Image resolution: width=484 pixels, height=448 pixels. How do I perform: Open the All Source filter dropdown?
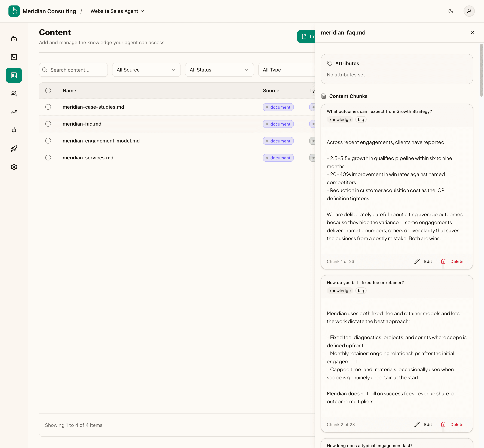[x=146, y=70]
